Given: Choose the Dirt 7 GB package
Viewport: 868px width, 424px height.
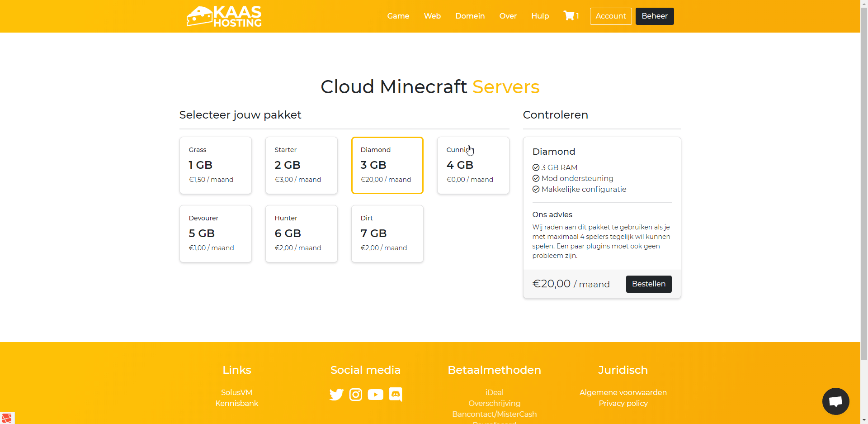Looking at the screenshot, I should [x=387, y=233].
